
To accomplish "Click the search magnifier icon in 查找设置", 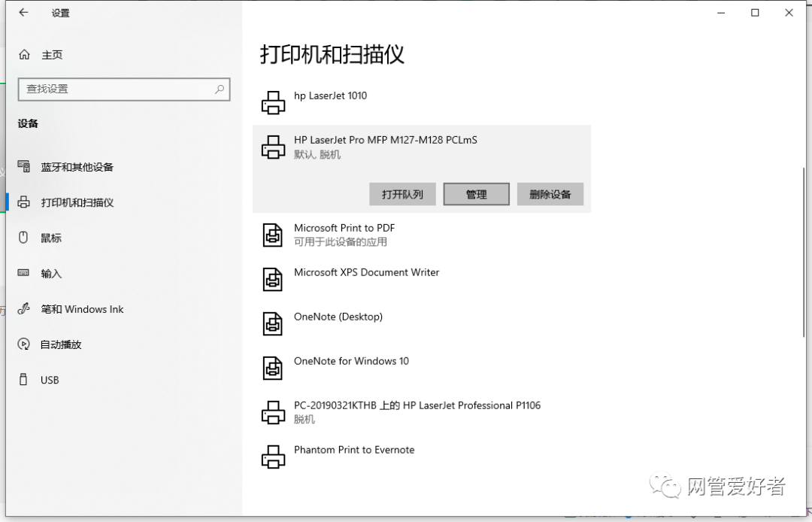I will tap(220, 89).
